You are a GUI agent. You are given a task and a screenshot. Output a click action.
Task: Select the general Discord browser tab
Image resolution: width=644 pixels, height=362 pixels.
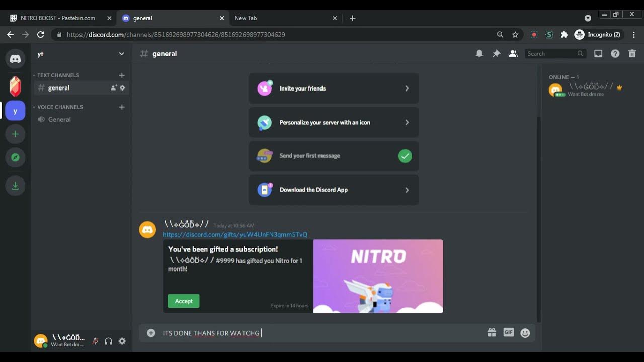173,18
